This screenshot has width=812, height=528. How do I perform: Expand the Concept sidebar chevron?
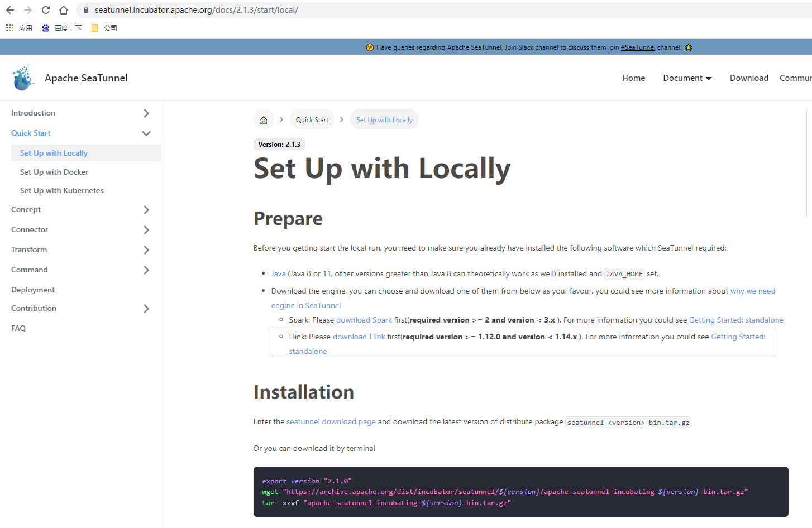coord(146,210)
